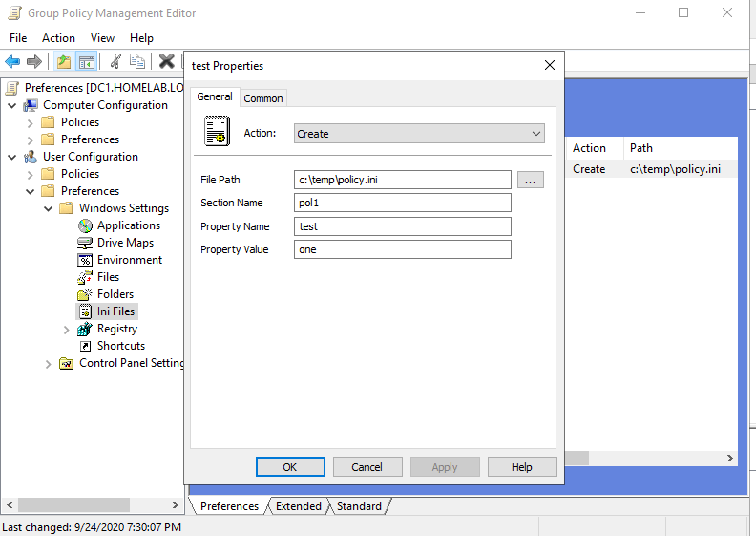Click the Property Value input field

402,249
